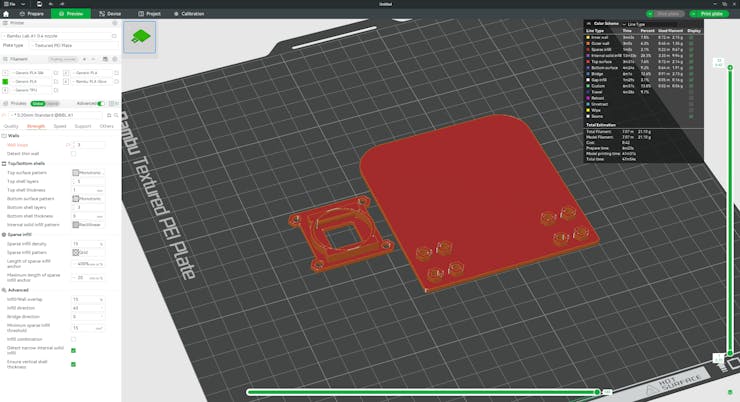Viewport: 740px width, 402px height.
Task: Click the Print plate button
Action: pos(711,14)
